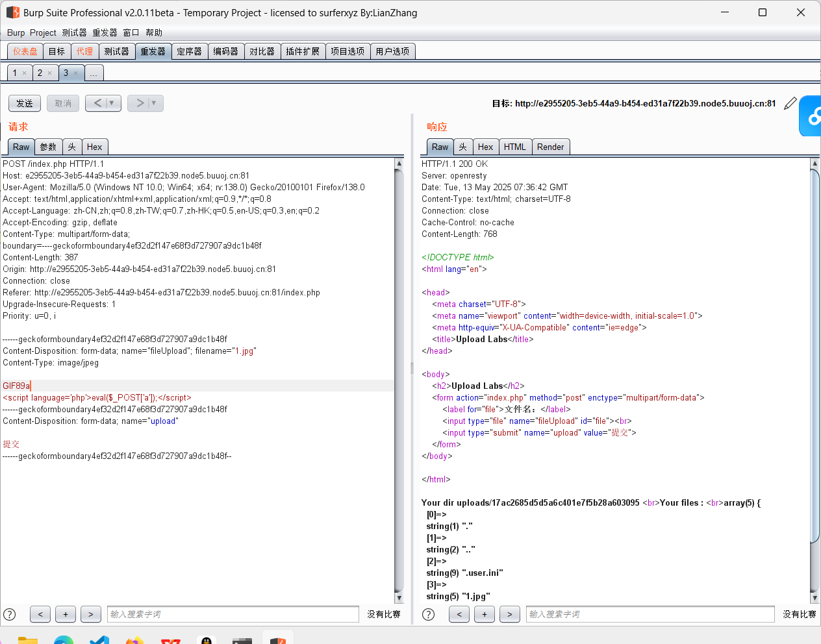Open File Explorer folder in taskbar

pos(27,640)
